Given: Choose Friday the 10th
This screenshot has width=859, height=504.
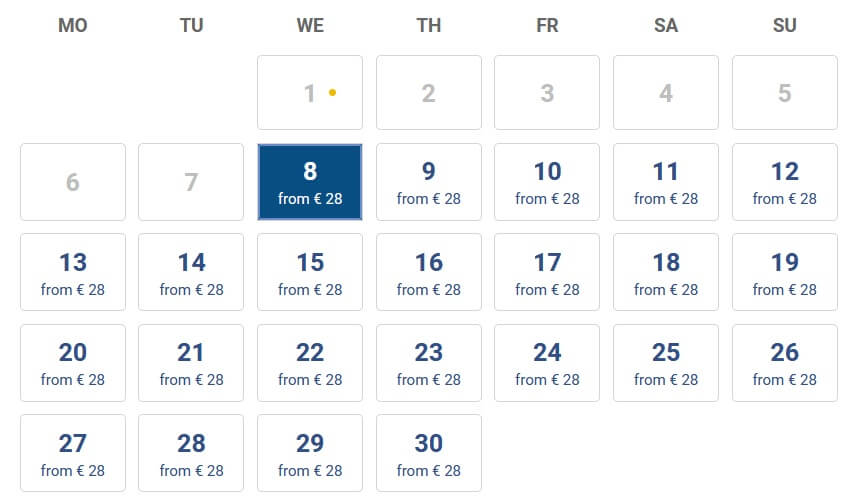Looking at the screenshot, I should click(x=547, y=182).
